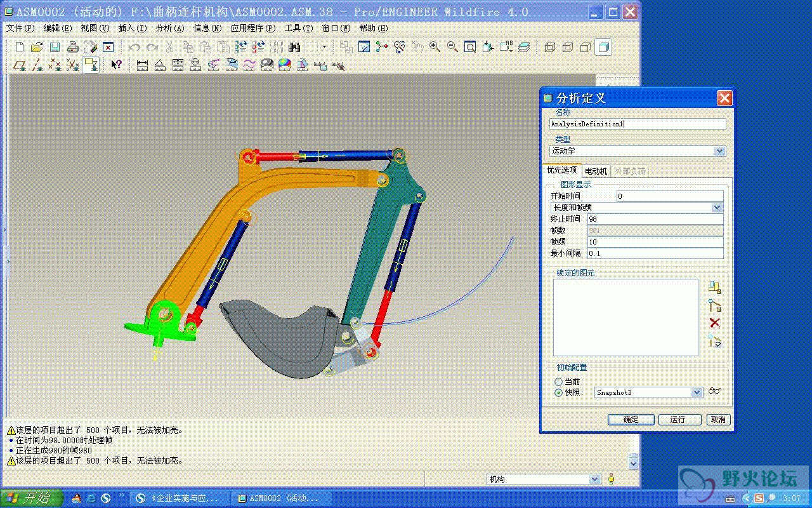The image size is (812, 508).
Task: Open a file using the folder icon
Action: pos(37,47)
